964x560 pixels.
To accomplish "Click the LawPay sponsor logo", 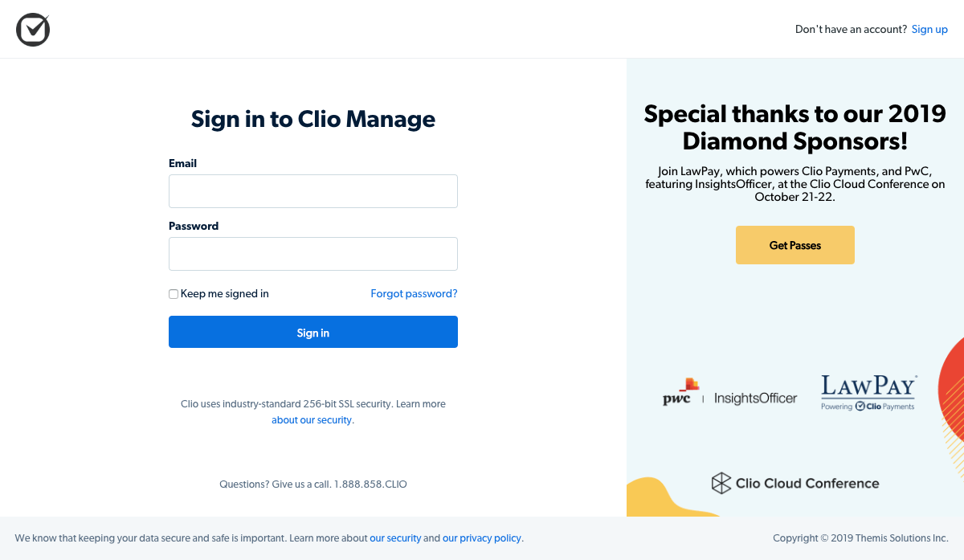I will [x=868, y=390].
